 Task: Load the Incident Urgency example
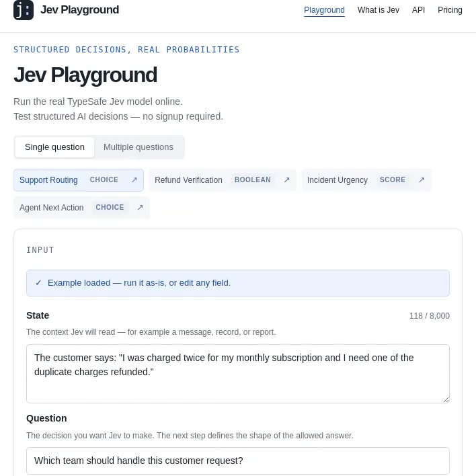click(366, 180)
